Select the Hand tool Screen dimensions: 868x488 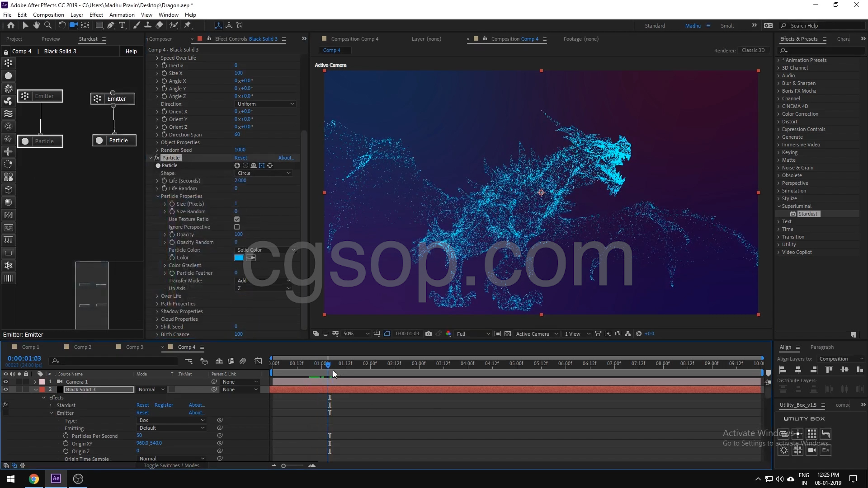click(36, 25)
